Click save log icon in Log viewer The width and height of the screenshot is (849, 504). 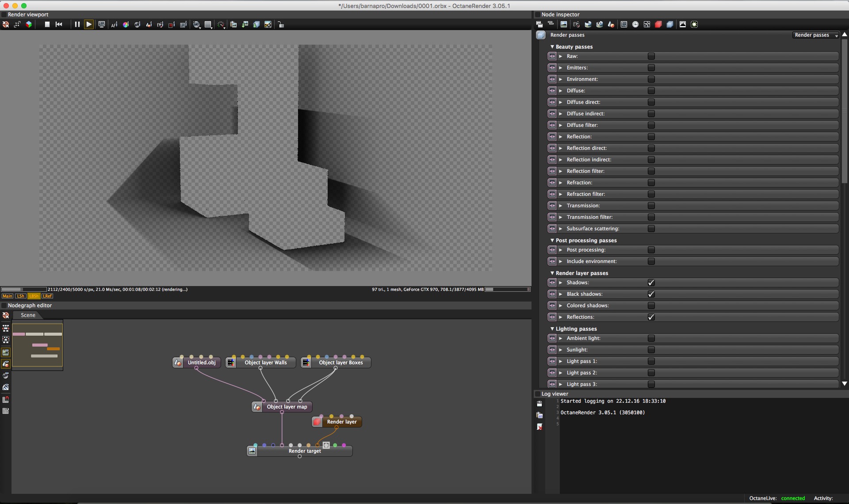[x=539, y=404]
